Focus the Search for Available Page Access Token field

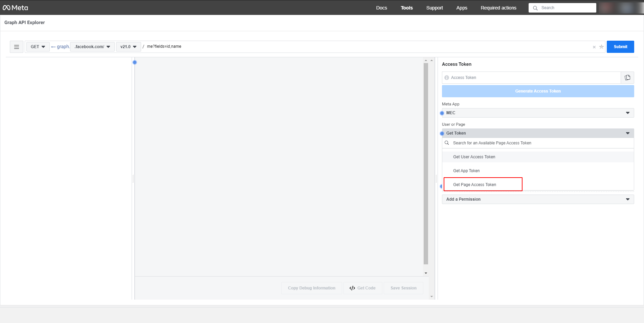537,143
